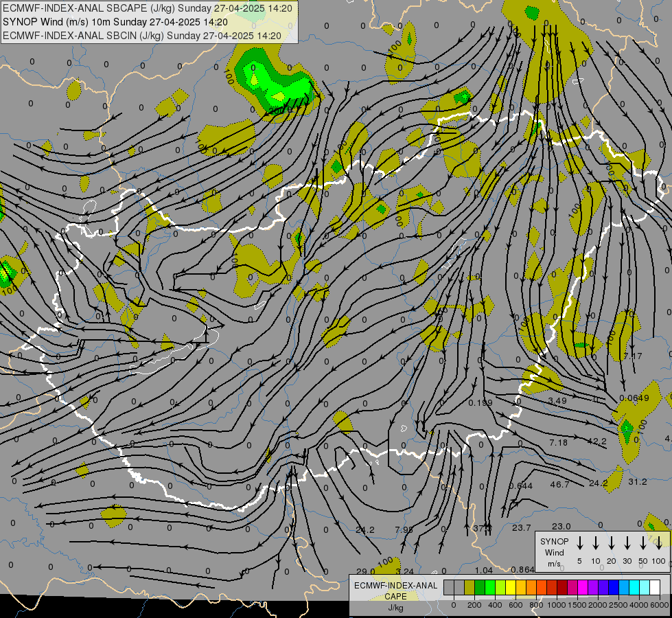Click the '2000' tick on CAPE scale
The width and height of the screenshot is (672, 618).
tap(598, 605)
